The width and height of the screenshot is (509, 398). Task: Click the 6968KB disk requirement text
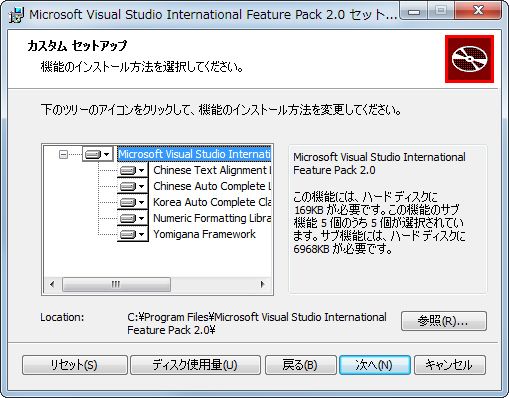(343, 249)
